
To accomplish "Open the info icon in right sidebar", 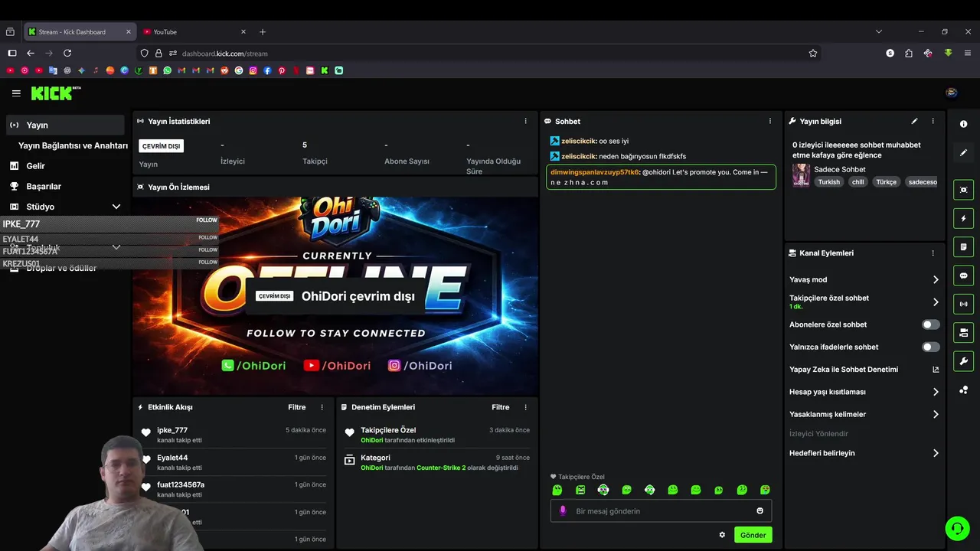I will [963, 124].
